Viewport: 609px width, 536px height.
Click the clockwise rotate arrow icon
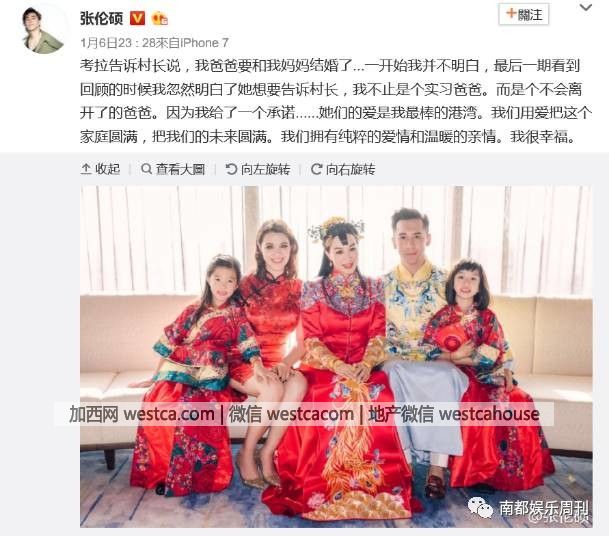(x=316, y=169)
